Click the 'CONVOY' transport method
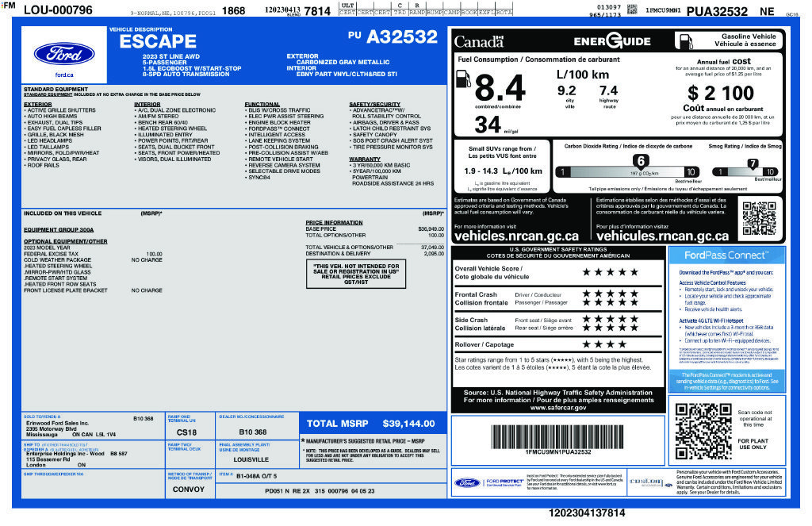 click(x=189, y=490)
